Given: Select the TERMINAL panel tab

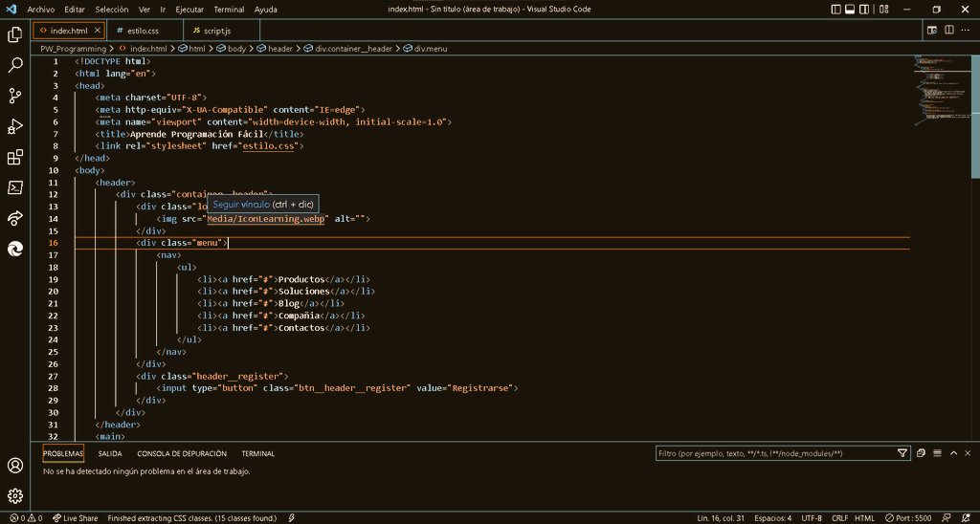Looking at the screenshot, I should [258, 453].
